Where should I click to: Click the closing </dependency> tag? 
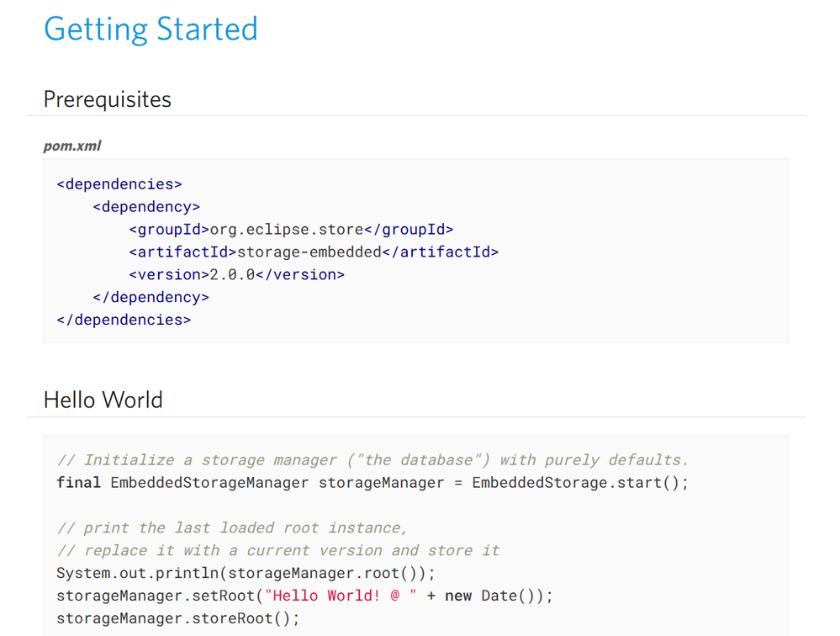(151, 297)
